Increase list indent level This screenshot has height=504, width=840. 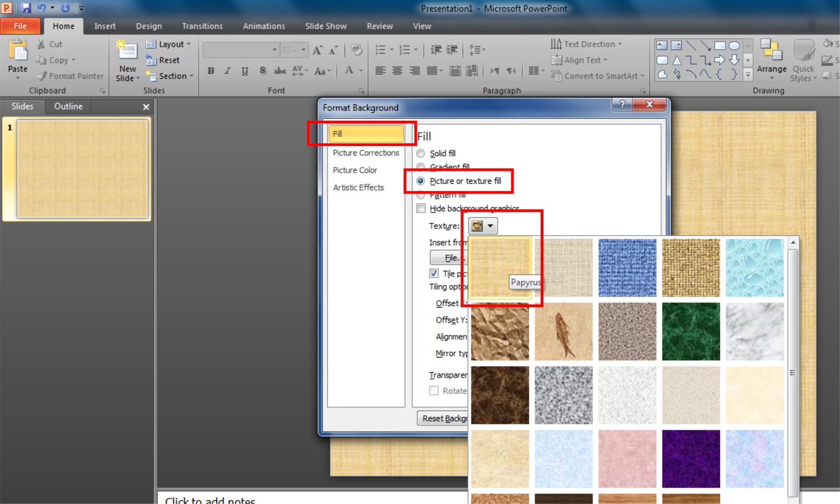click(452, 50)
